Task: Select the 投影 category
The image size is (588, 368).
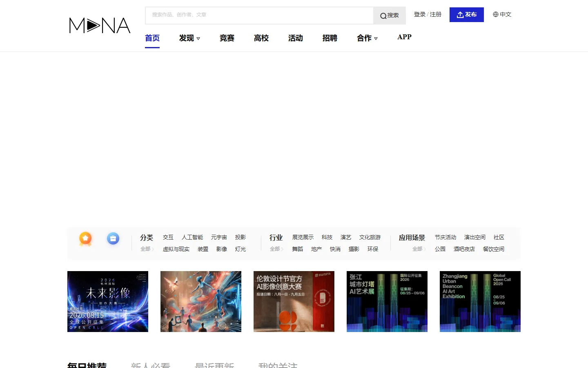Action: point(241,237)
